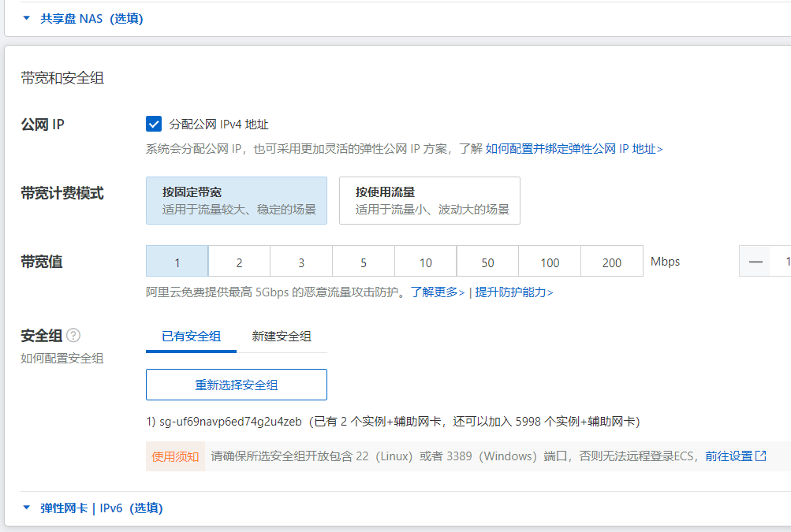Click the minus button on bandwidth stepper
791x532 pixels.
click(756, 262)
